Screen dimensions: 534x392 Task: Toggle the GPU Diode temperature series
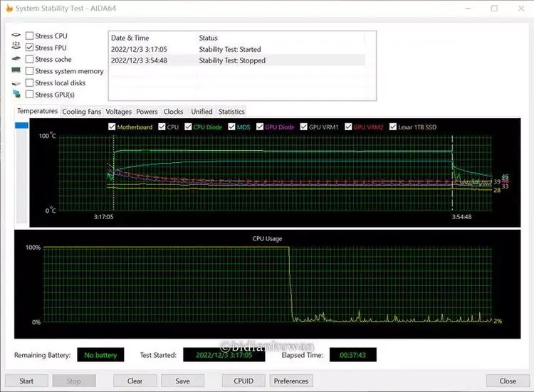coord(261,127)
